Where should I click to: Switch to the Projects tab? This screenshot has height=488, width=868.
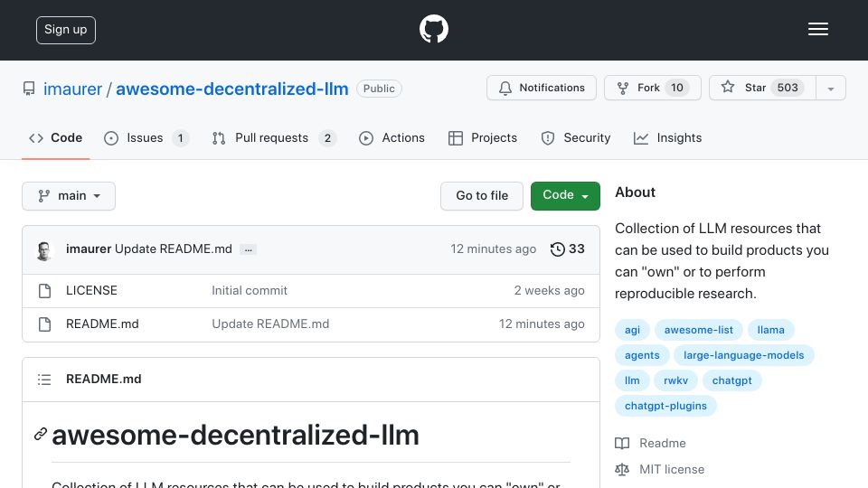[x=482, y=137]
